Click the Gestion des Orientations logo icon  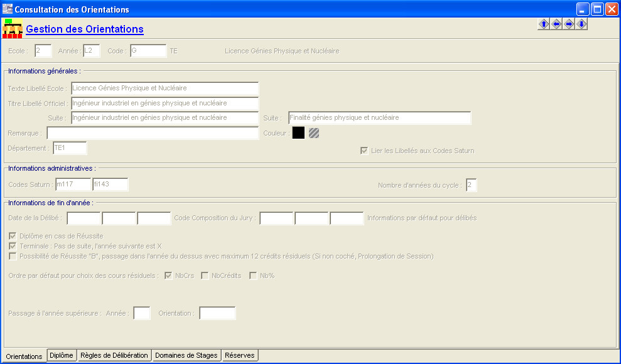click(x=13, y=28)
